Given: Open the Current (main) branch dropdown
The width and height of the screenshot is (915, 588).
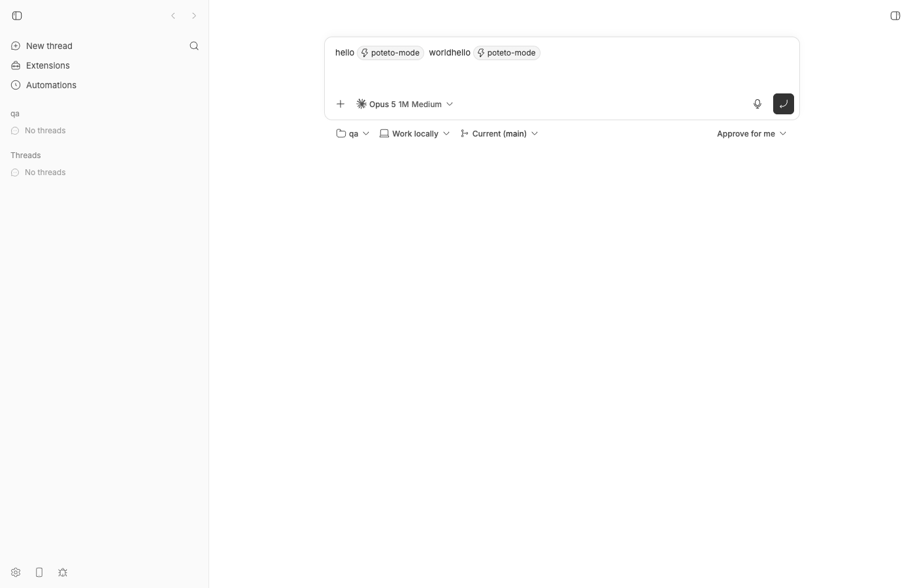Looking at the screenshot, I should click(x=499, y=133).
